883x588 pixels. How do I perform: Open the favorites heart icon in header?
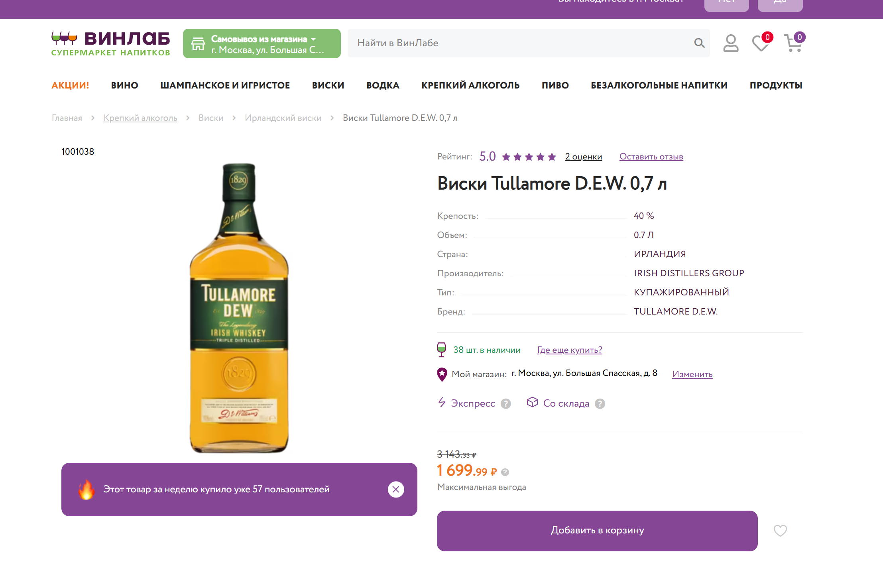click(761, 43)
